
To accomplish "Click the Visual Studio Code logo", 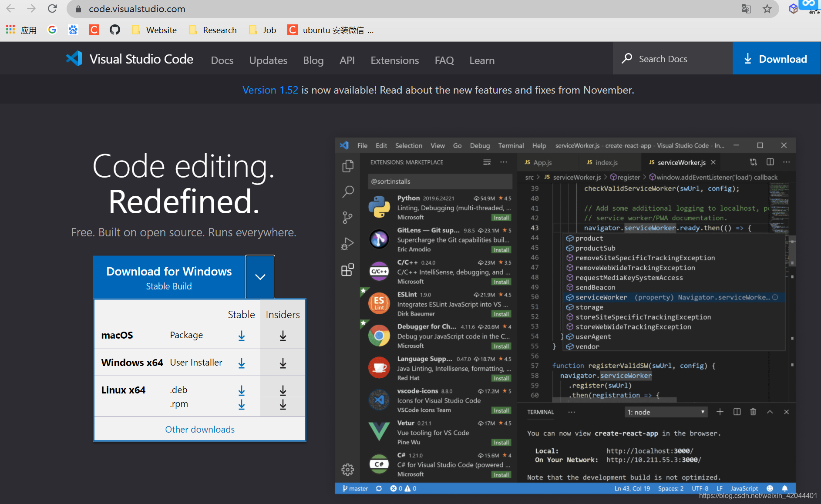I will (x=129, y=59).
